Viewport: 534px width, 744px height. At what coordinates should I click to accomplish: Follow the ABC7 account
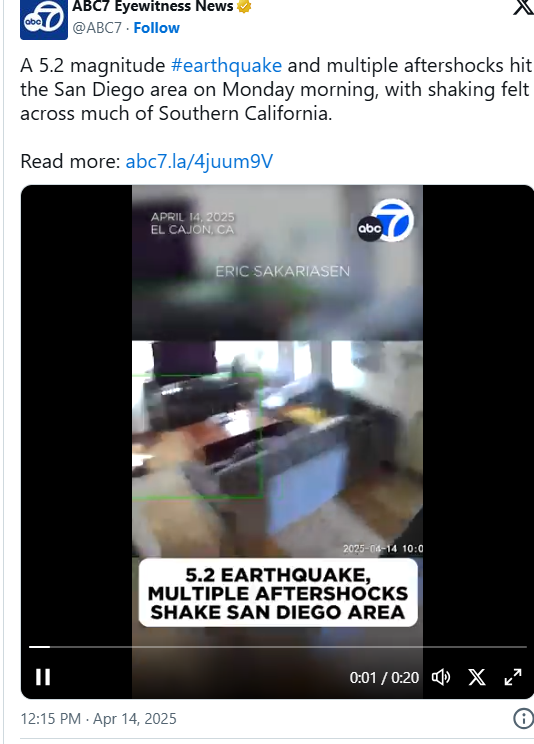(156, 28)
